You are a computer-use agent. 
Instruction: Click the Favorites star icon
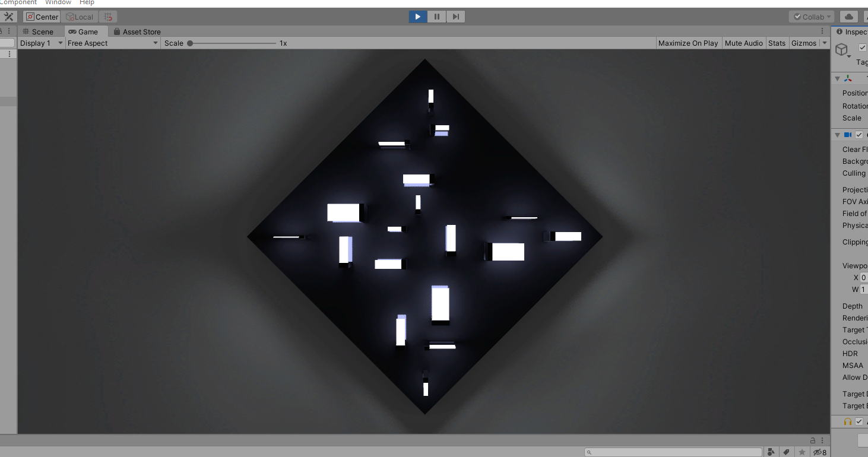click(802, 452)
